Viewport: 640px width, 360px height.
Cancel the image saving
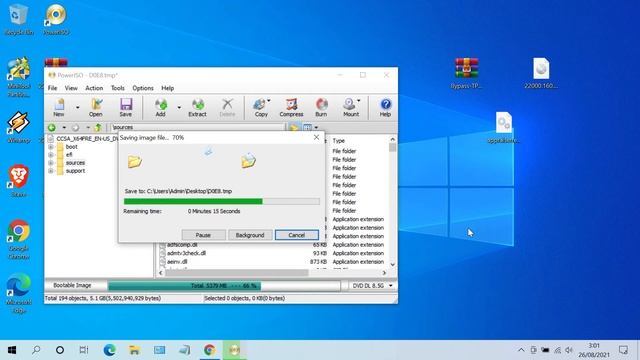click(x=297, y=235)
